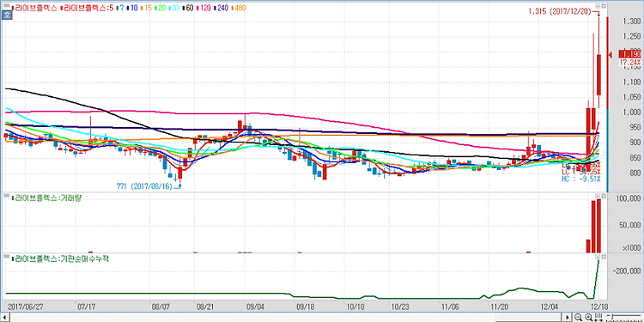Click the 08/07 date axis label
Viewport: 644px width, 322px height.
click(161, 307)
